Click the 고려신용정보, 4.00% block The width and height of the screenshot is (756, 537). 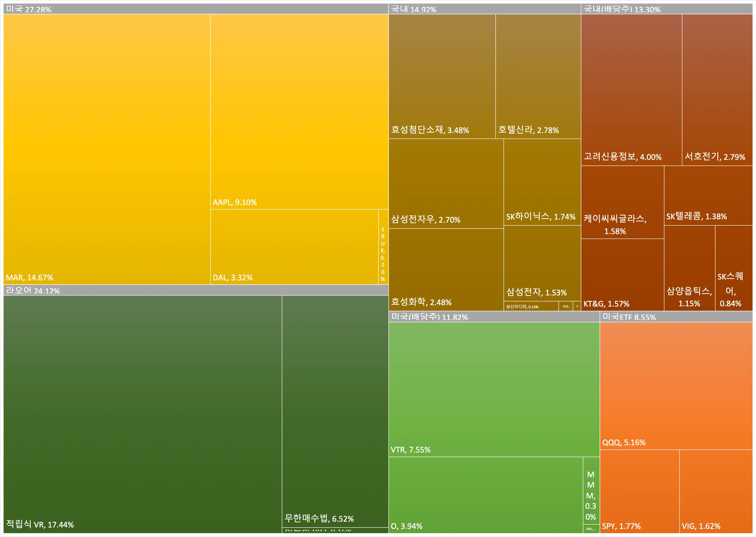(x=632, y=90)
